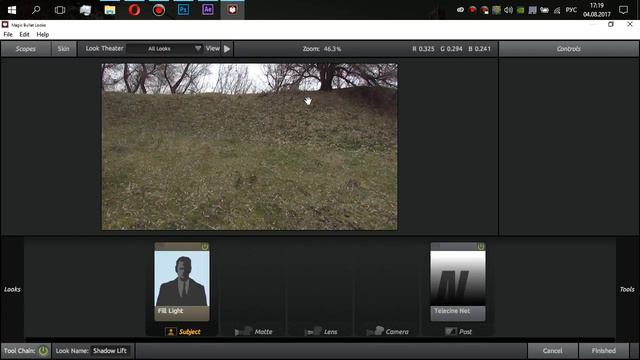
Task: Select the Lens stage icon
Action: [x=313, y=331]
